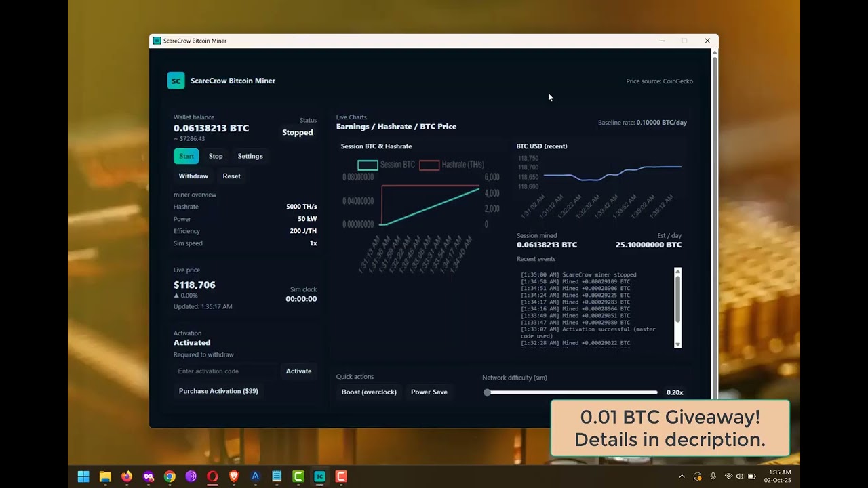This screenshot has height=488, width=868.
Task: Adjust the Network difficulty slider
Action: click(488, 392)
